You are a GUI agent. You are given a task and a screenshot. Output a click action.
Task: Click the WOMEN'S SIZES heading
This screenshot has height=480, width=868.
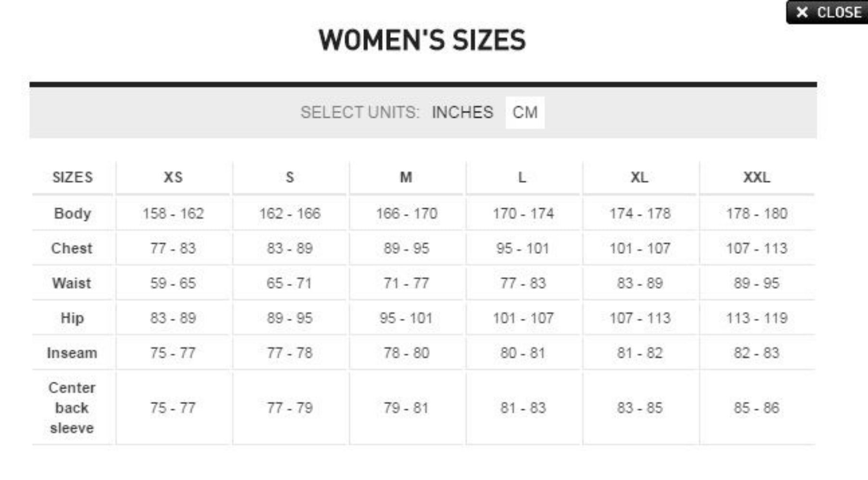(x=422, y=40)
